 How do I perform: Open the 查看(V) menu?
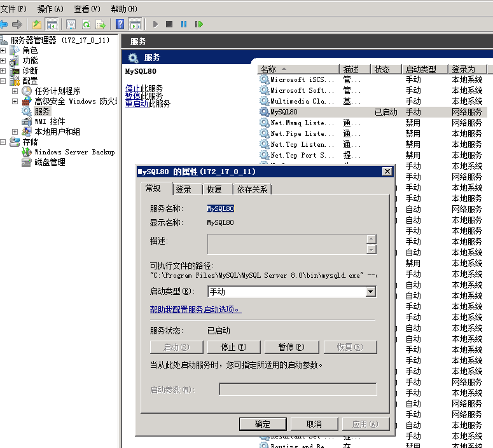[87, 9]
